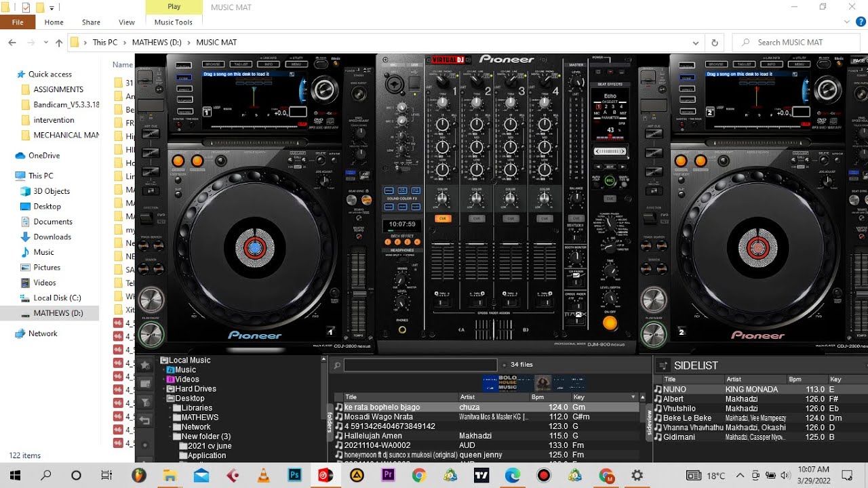Toggle channel 1 orange CUE button on mixer
Screen dimensions: 868x488
point(443,219)
